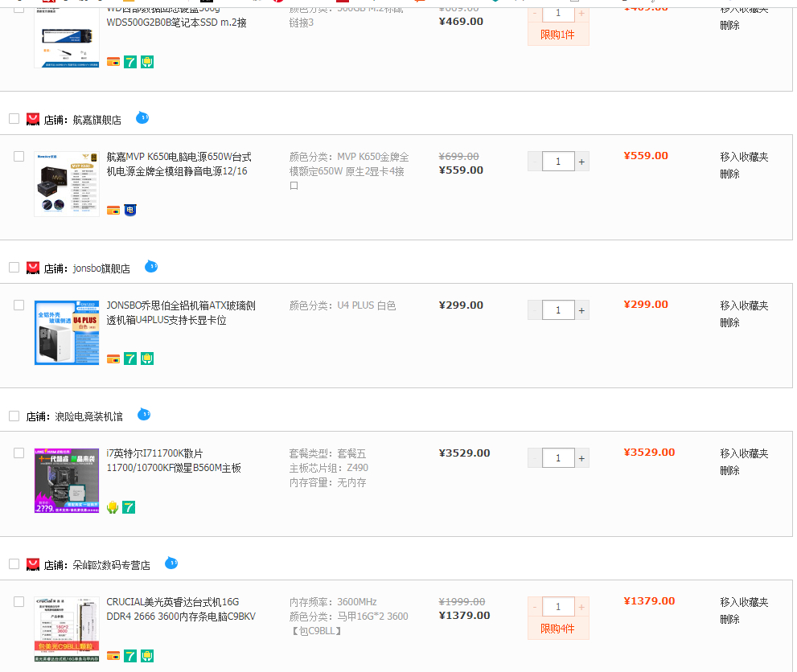Open Wangwang chat for jonsbo旗舰店
The image size is (797, 672).
pos(151,267)
